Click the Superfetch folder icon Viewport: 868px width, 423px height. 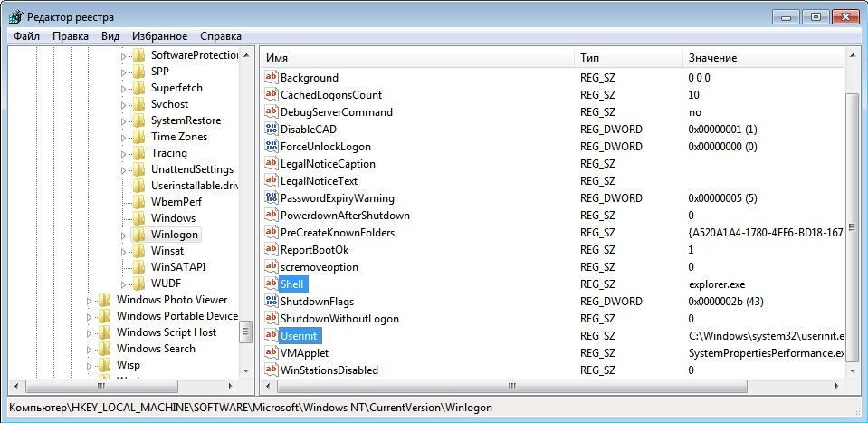(x=138, y=88)
